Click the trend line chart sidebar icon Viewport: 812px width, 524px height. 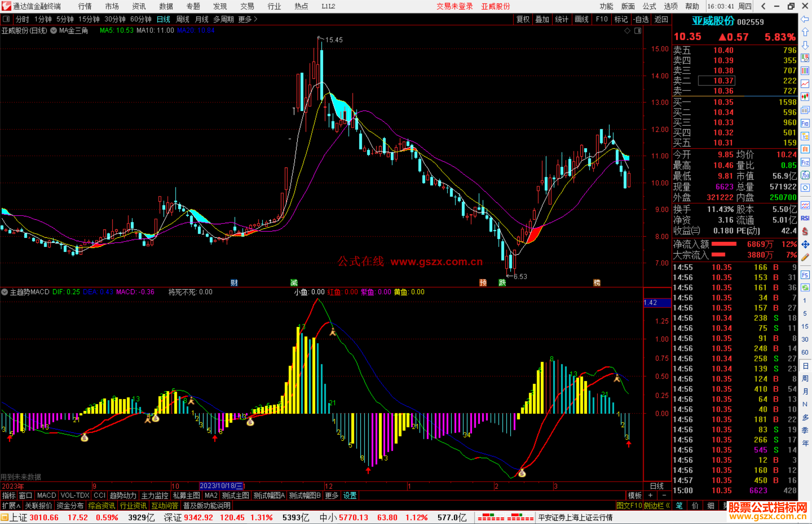[805, 84]
